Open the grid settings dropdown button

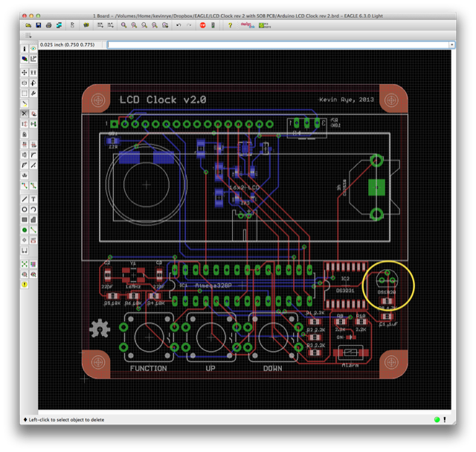(x=28, y=36)
